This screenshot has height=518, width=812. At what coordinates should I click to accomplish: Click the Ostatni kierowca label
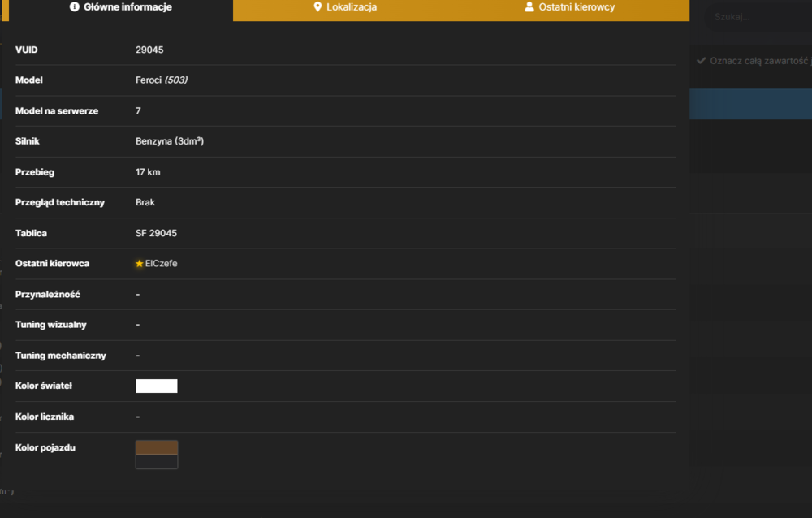(x=52, y=264)
